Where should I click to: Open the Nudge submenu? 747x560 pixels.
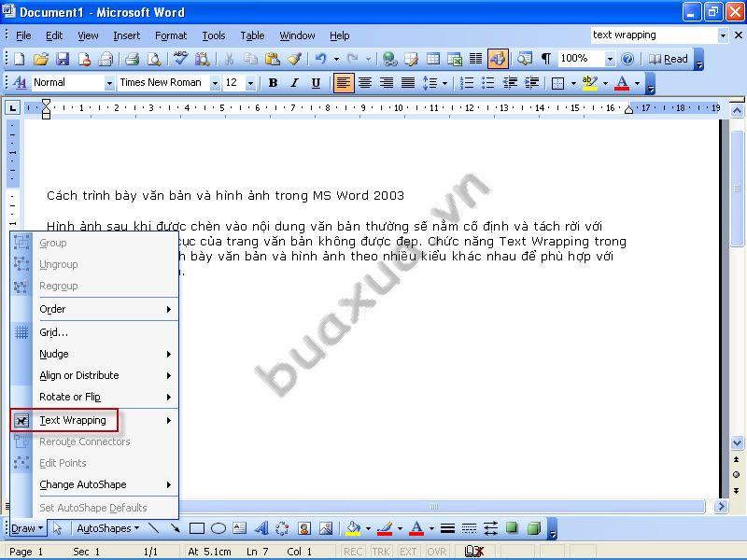[106, 354]
